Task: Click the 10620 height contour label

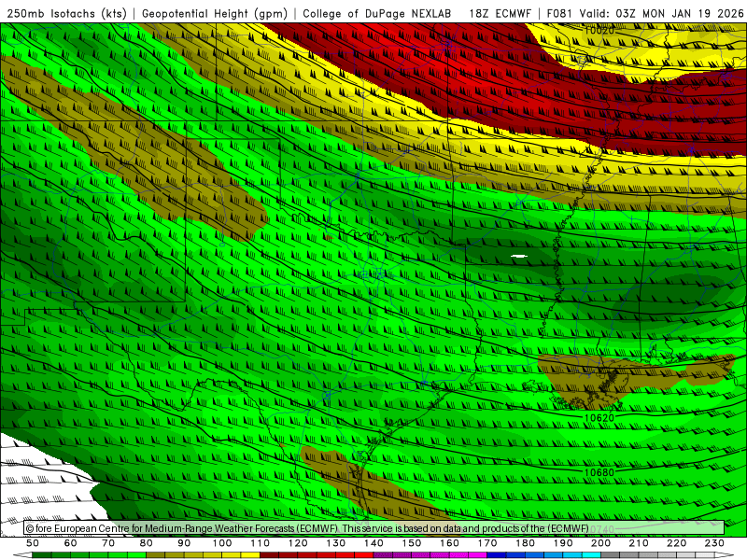Action: point(599,417)
